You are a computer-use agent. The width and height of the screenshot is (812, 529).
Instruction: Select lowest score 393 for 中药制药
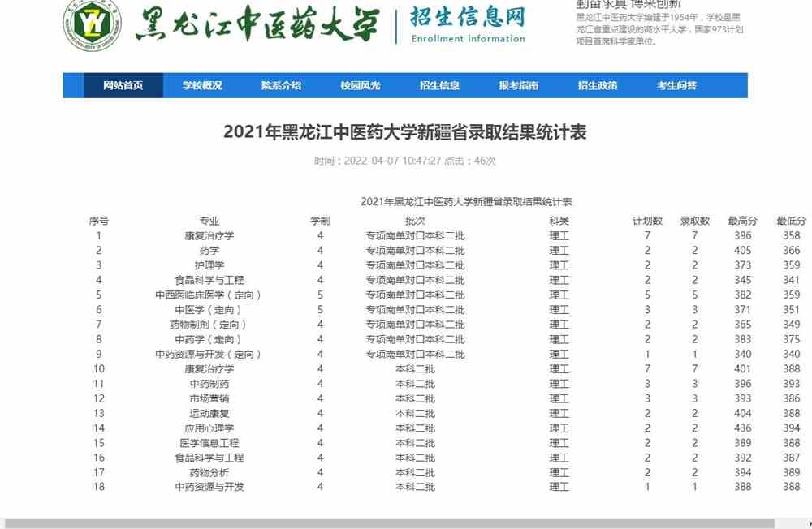[x=791, y=384]
